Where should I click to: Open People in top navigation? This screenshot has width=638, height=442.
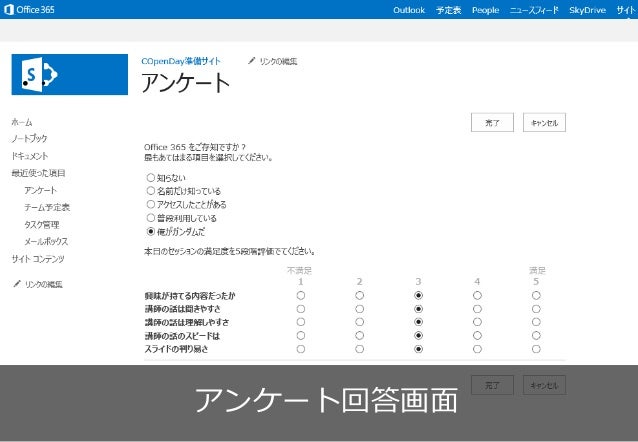485,10
